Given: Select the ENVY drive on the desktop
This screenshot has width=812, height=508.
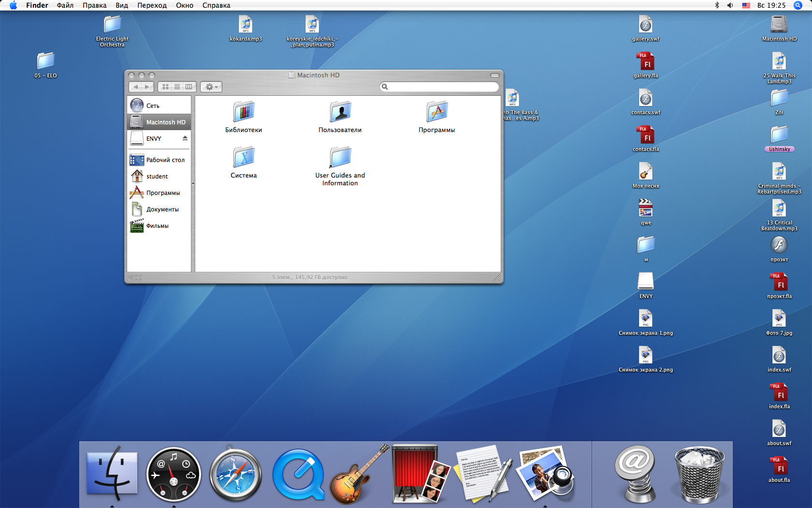Looking at the screenshot, I should coord(646,286).
